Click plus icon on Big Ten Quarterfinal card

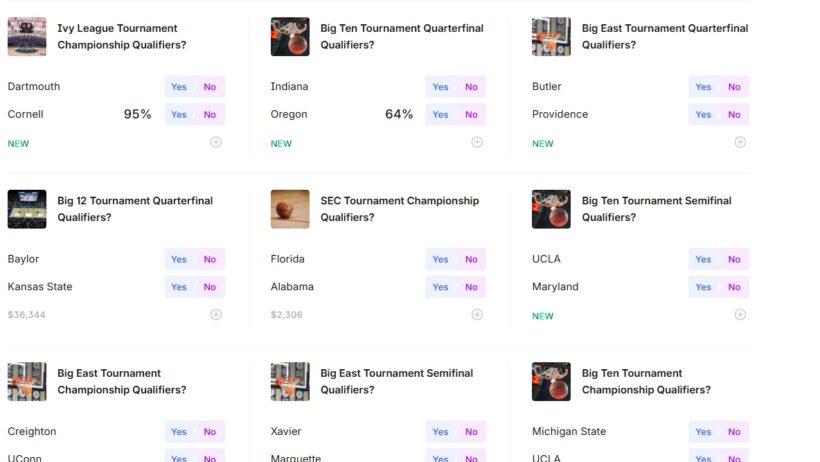pyautogui.click(x=477, y=142)
